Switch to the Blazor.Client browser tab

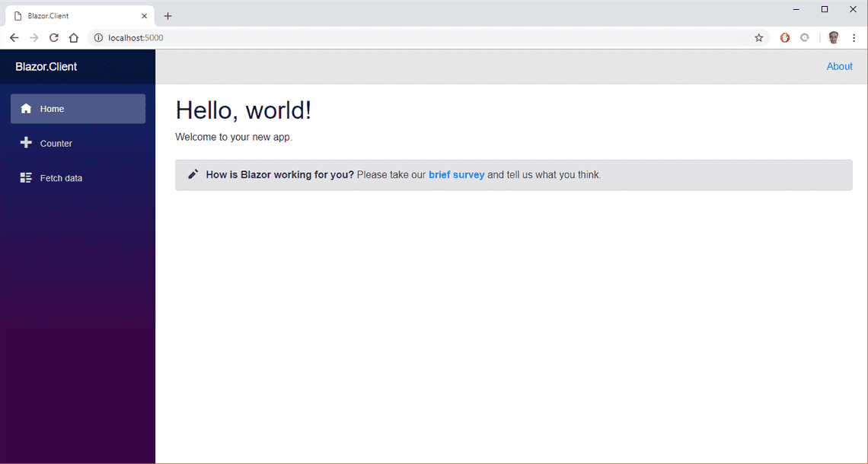pos(76,15)
